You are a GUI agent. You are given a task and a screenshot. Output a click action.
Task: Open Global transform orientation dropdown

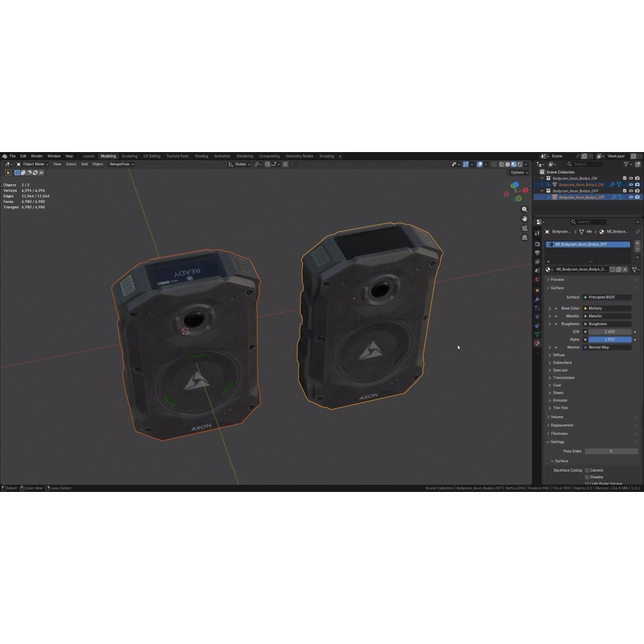(240, 165)
